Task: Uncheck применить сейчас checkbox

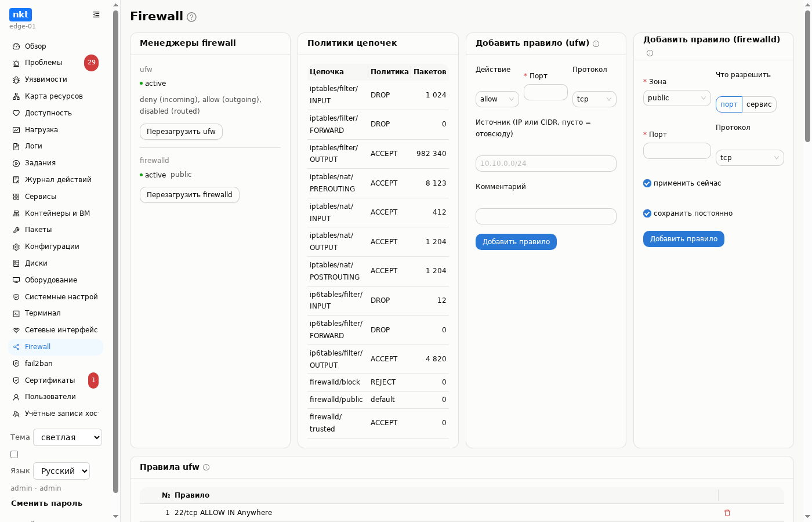Action: [x=647, y=183]
